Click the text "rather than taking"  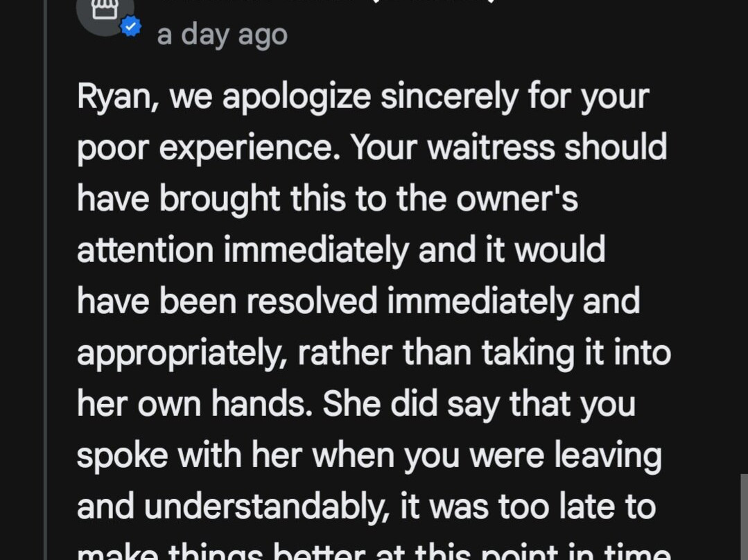pos(435,353)
